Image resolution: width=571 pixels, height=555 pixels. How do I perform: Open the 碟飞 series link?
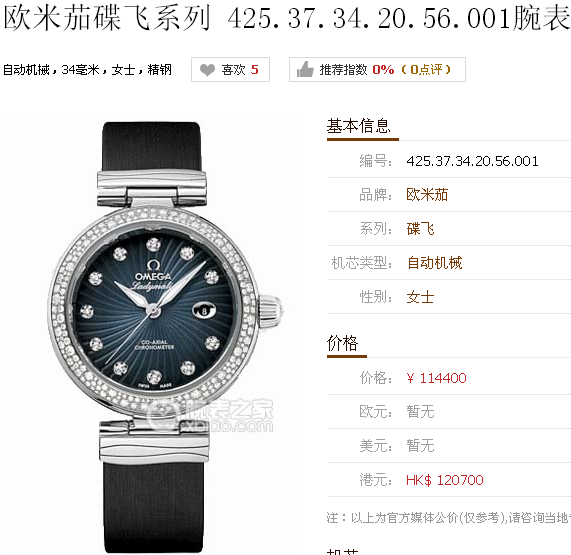420,229
